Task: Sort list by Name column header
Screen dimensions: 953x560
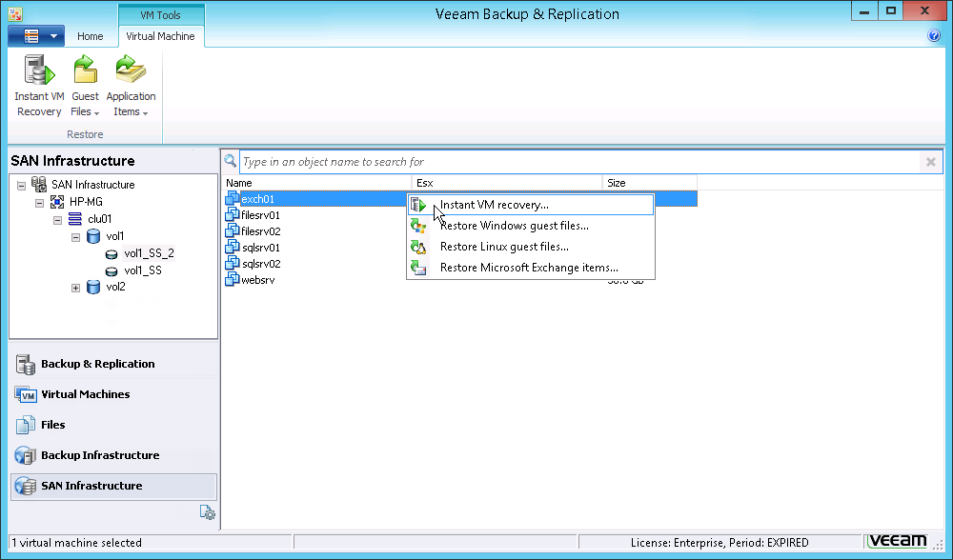Action: 317,183
